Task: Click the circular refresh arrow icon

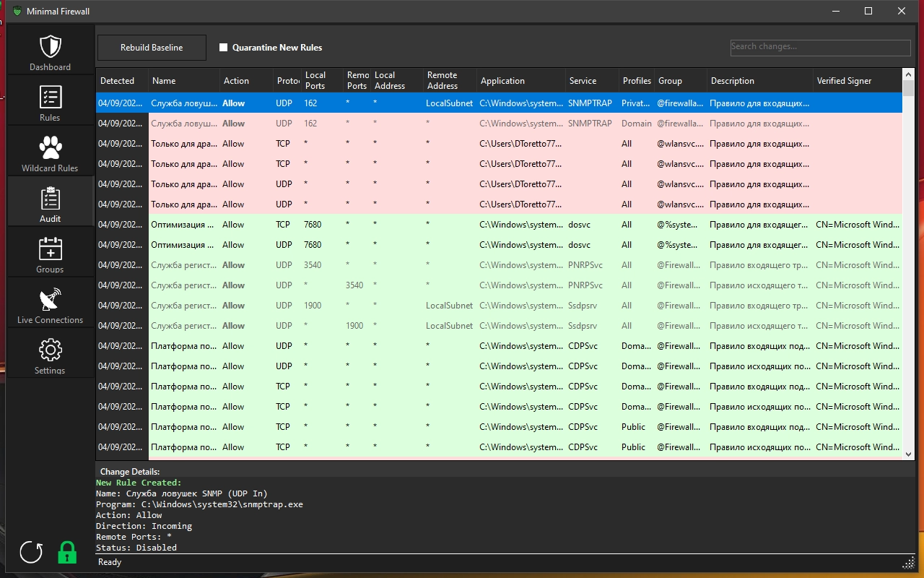Action: click(x=31, y=552)
